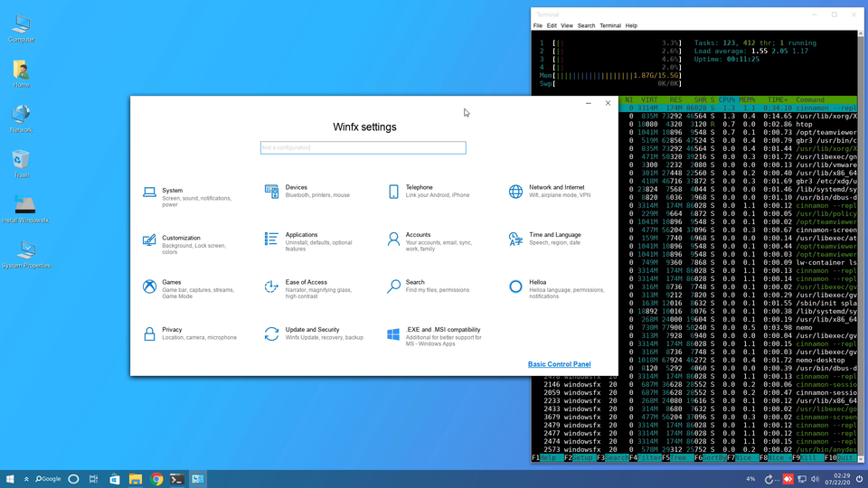This screenshot has width=868, height=488.
Task: Open Accounts settings person icon
Action: coord(393,239)
